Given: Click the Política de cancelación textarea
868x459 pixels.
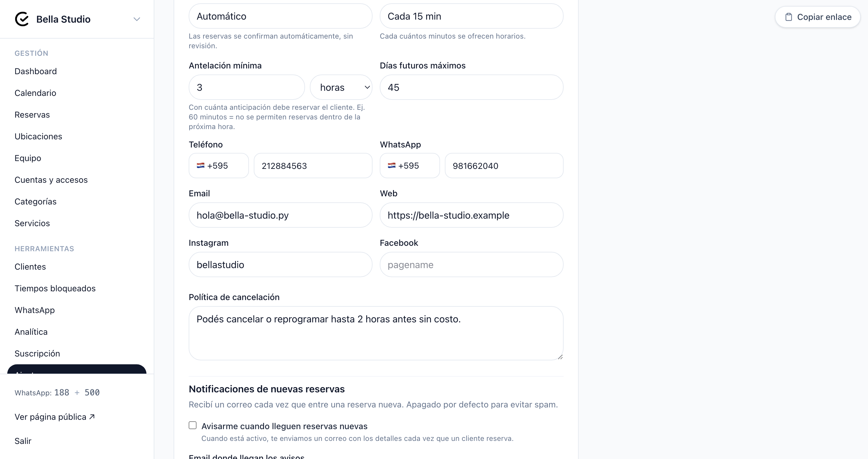Looking at the screenshot, I should [x=376, y=333].
